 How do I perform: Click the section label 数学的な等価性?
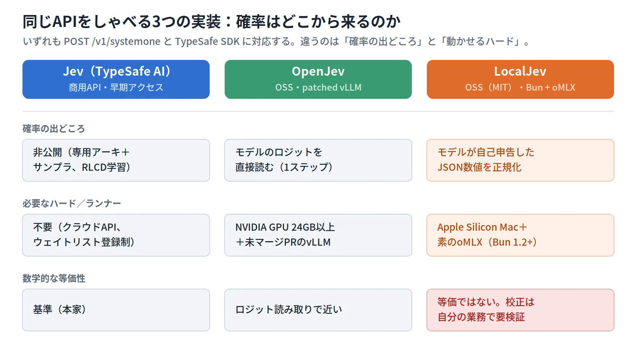click(54, 278)
